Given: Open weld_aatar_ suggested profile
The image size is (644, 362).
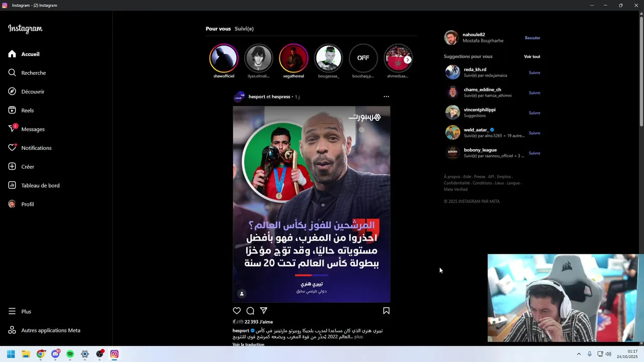Looking at the screenshot, I should coord(476,130).
